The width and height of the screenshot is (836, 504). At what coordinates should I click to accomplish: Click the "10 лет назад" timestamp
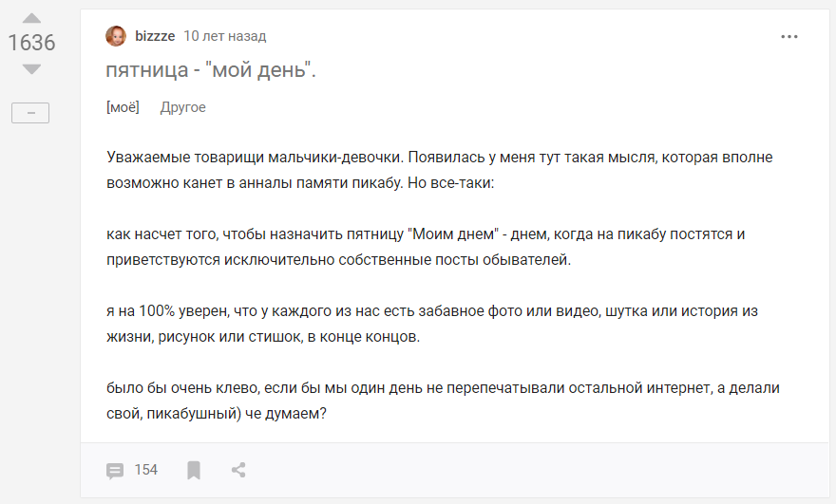[x=224, y=36]
